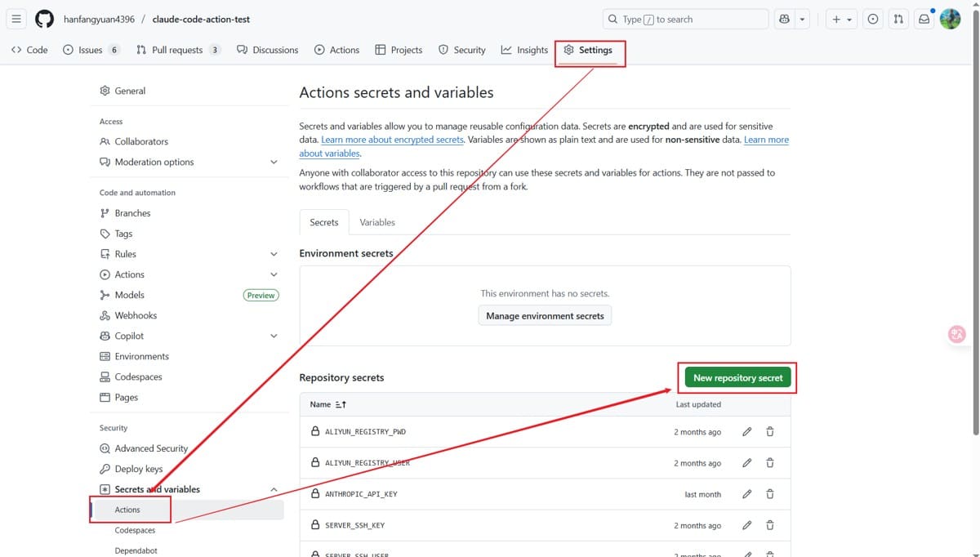Sort secrets by Name column
Viewport: 980px width, 557px height.
328,404
